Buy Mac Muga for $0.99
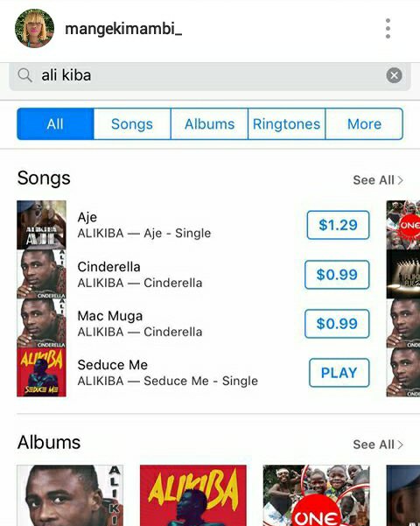Viewport: 420px width, 526px height. pos(337,323)
